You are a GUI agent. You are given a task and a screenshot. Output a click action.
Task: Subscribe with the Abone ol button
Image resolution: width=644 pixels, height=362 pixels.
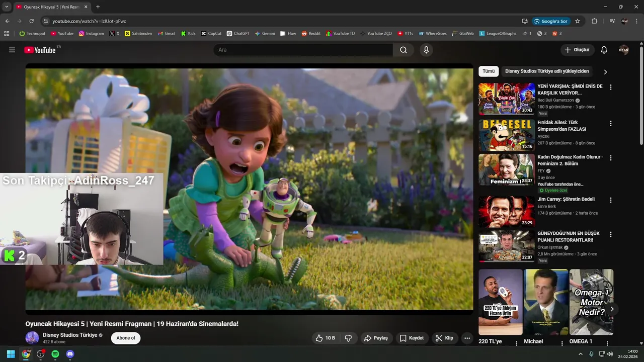tap(126, 338)
